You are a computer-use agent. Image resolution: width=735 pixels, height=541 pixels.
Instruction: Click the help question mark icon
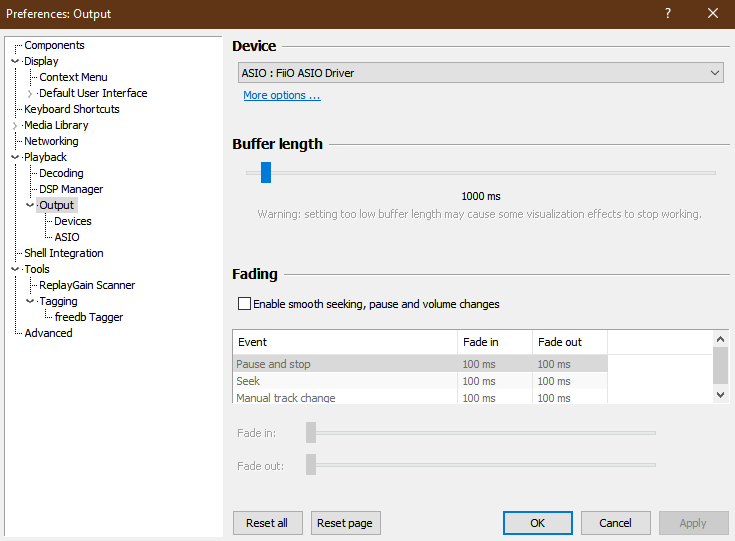coord(667,14)
